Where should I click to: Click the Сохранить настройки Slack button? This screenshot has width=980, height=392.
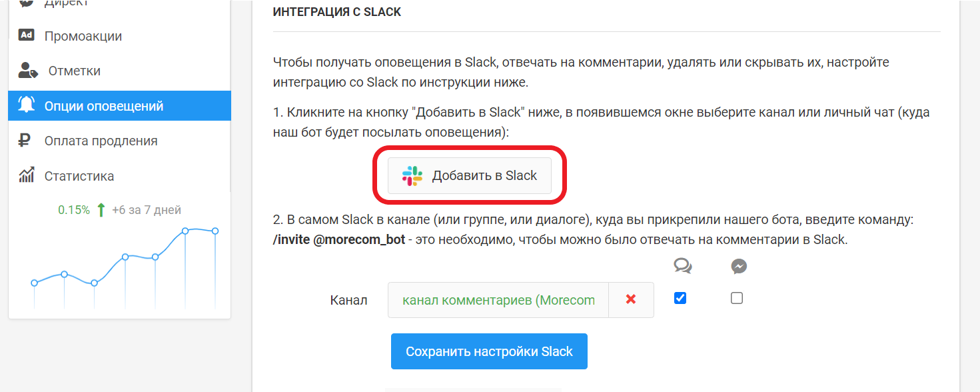tap(488, 351)
